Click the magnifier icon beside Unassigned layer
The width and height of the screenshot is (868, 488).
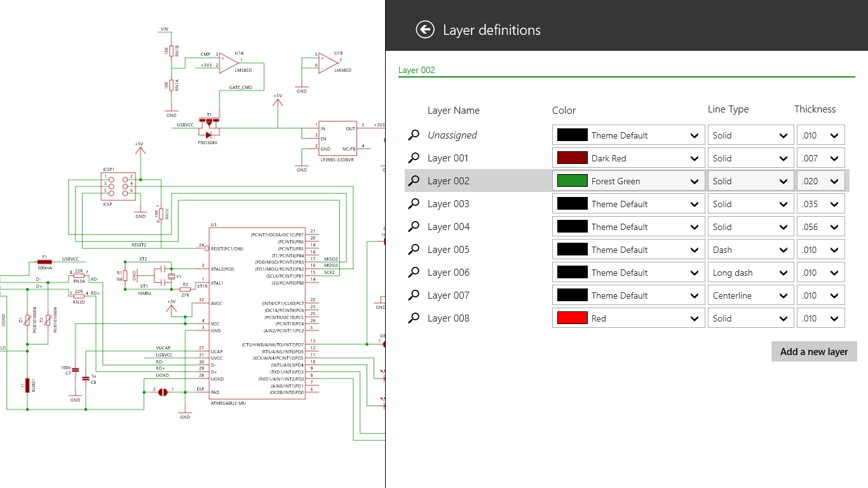(x=414, y=135)
